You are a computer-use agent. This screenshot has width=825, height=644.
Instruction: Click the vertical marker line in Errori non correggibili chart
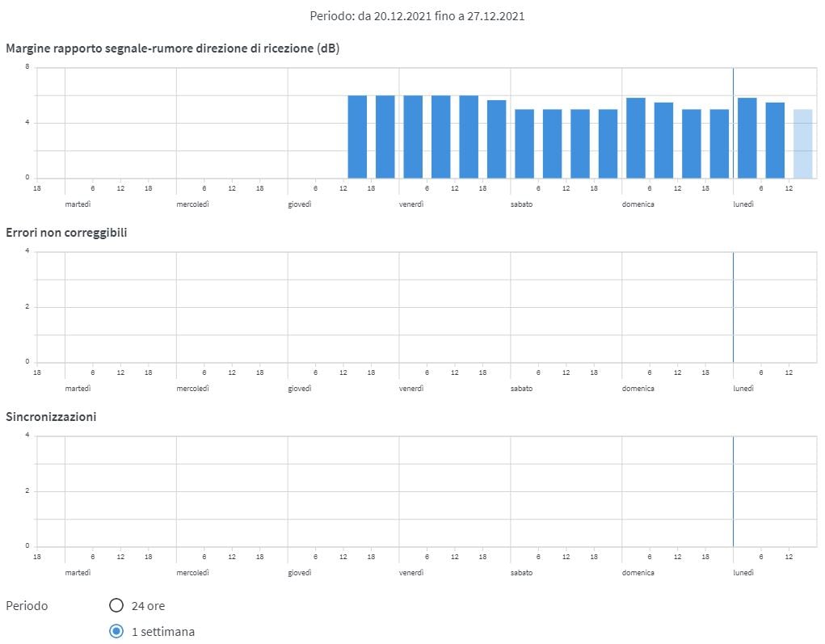pyautogui.click(x=733, y=306)
